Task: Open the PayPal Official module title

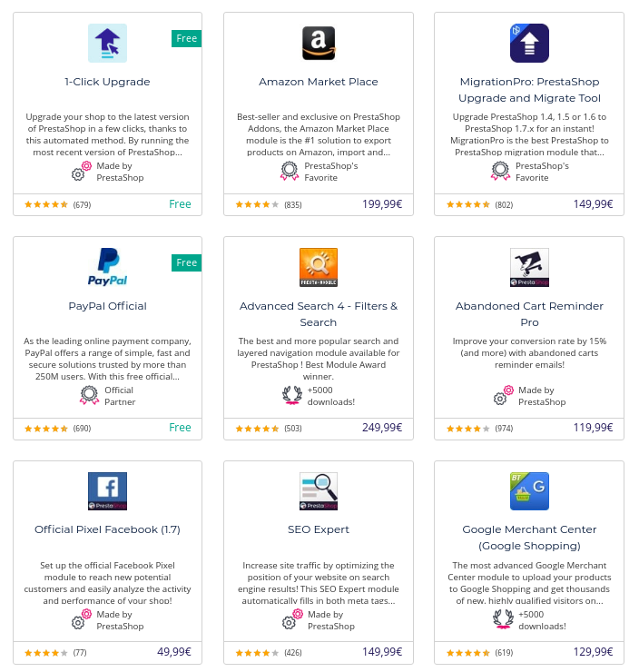Action: 107,306
